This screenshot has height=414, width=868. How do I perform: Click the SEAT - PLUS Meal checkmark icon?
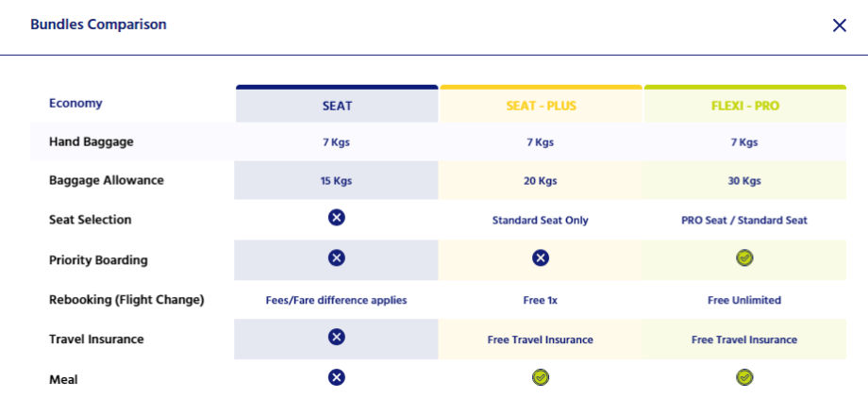pyautogui.click(x=541, y=377)
